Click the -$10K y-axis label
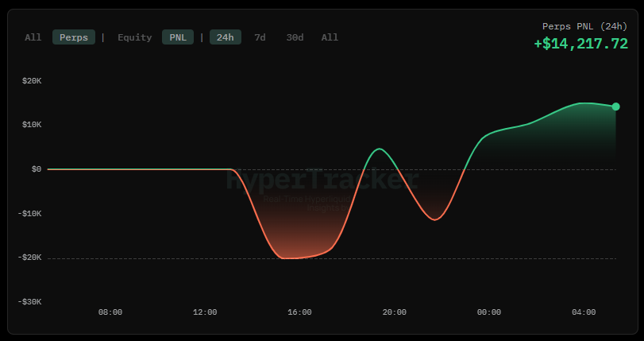 29,214
